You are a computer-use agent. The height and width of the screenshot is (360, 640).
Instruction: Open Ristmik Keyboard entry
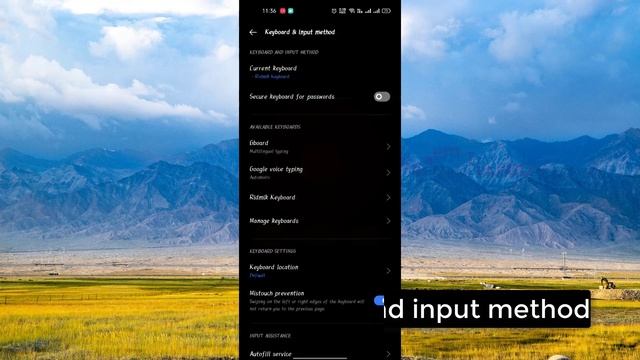click(x=320, y=198)
